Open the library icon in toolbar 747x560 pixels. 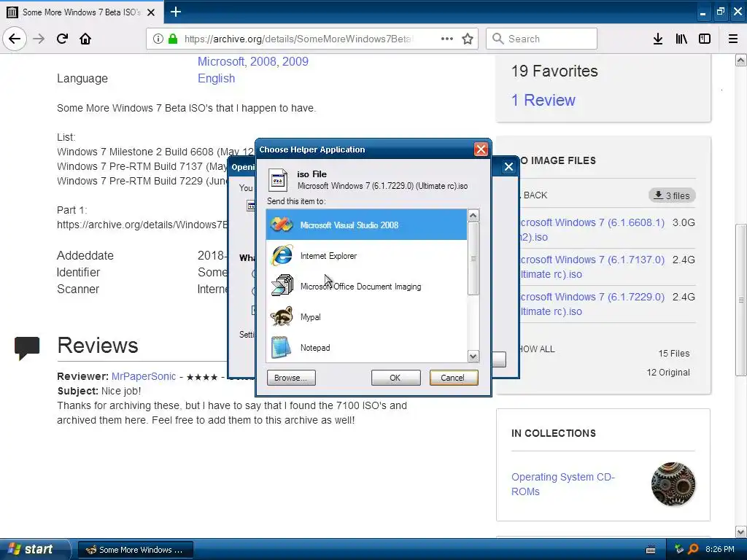pos(681,39)
